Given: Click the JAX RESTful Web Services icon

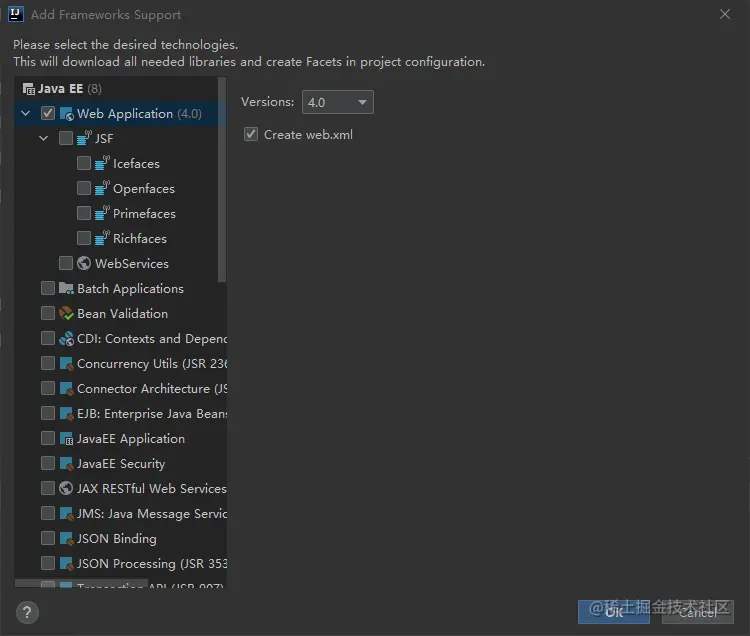Looking at the screenshot, I should [66, 488].
